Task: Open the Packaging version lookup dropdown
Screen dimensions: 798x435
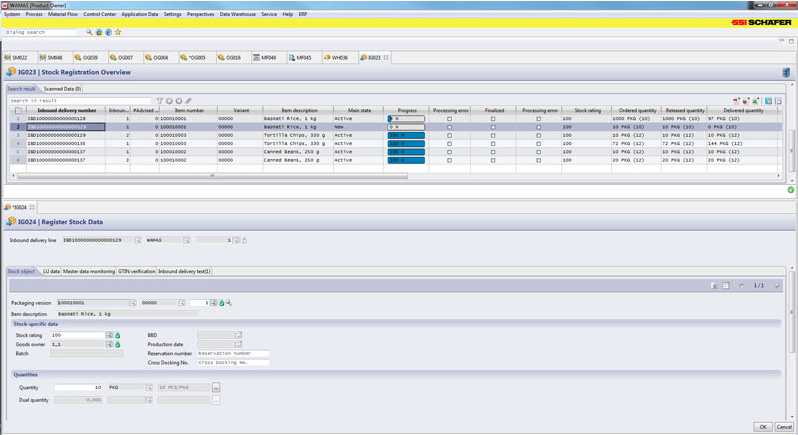Action: (x=133, y=303)
